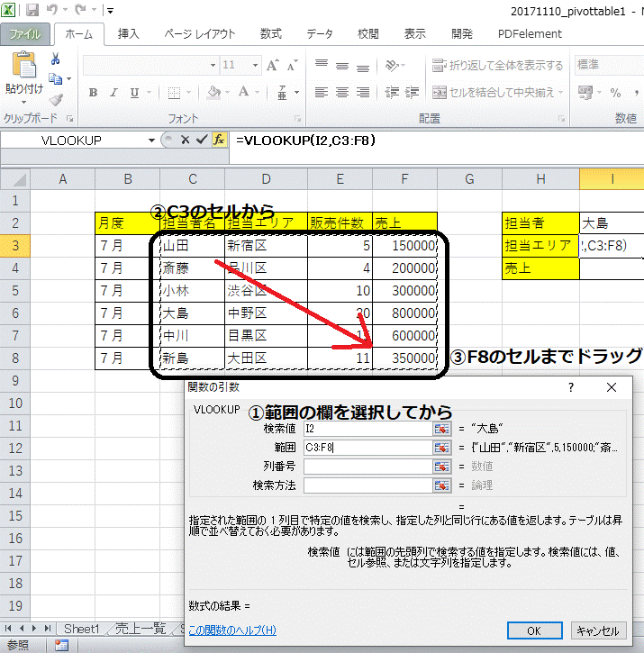
Task: Click the Format Painter brush icon
Action: (56, 100)
